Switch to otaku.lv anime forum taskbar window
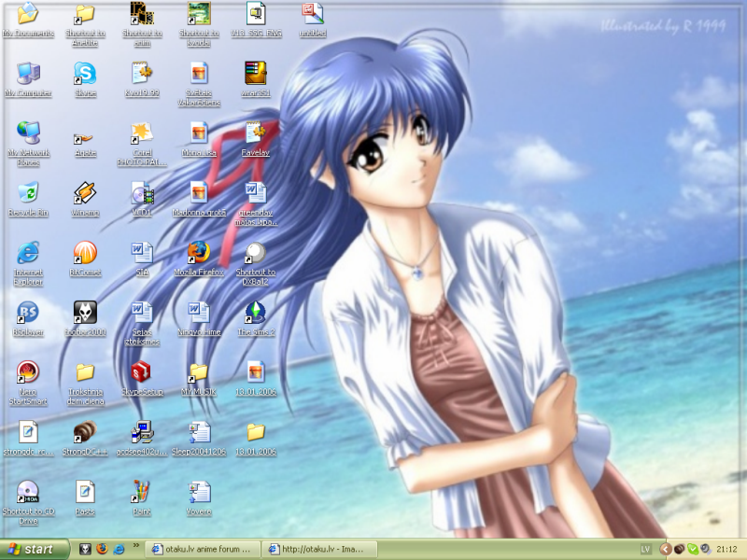The image size is (747, 560). tap(203, 550)
